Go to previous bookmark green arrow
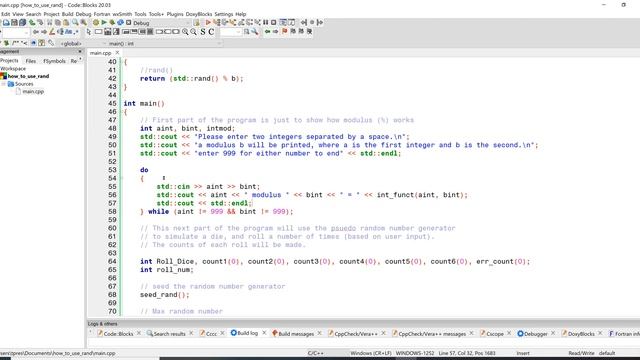Screen dimensions: 640x360 pyautogui.click(x=267, y=31)
